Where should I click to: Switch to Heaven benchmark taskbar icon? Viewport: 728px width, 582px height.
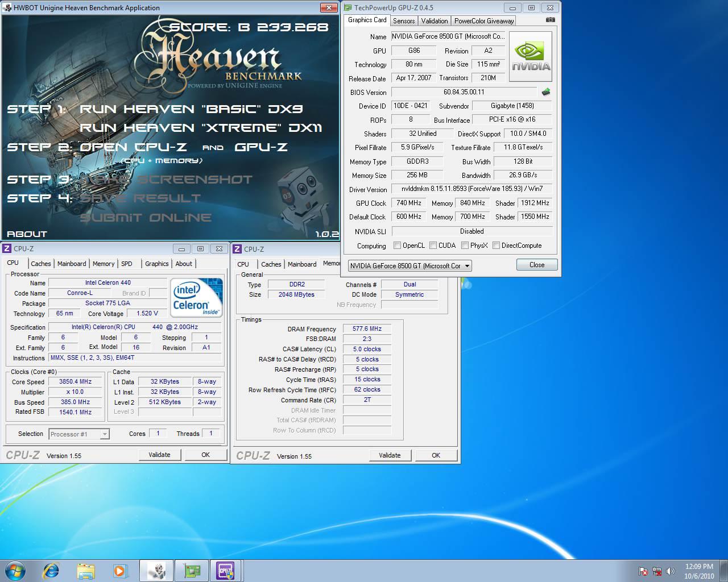point(156,571)
